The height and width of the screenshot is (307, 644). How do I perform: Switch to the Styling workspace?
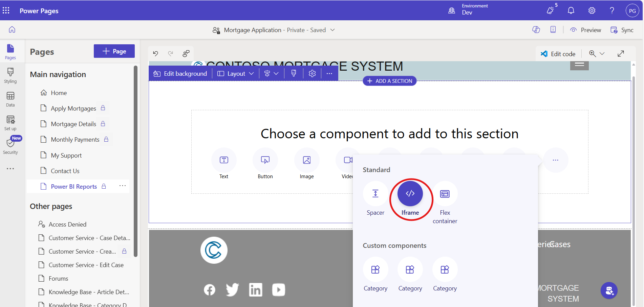[10, 75]
